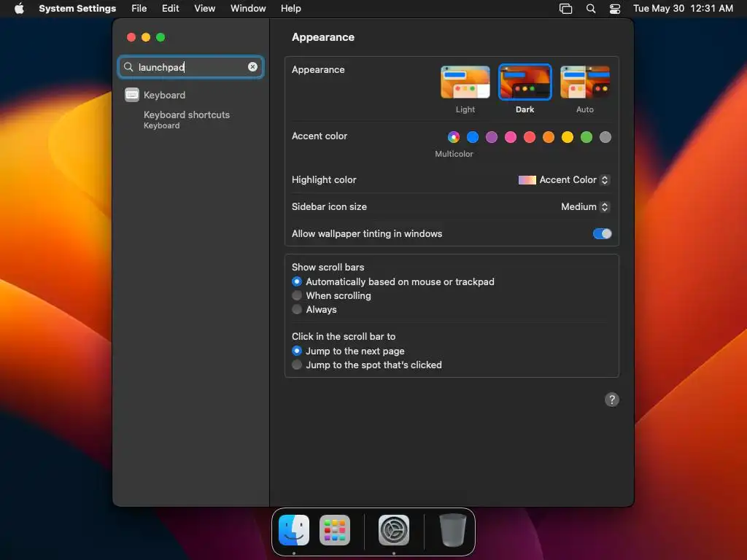Open Spotlight search in menu bar
The image size is (747, 560).
tap(591, 9)
